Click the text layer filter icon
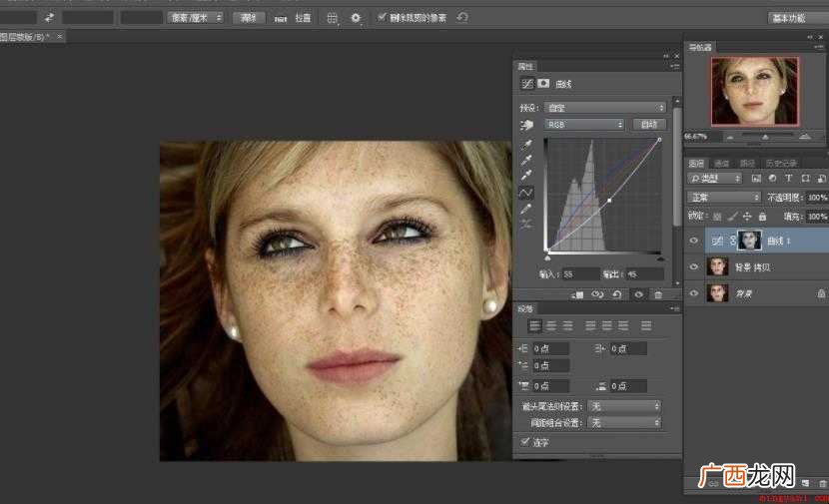Screen dimensions: 829x504 coord(788,179)
